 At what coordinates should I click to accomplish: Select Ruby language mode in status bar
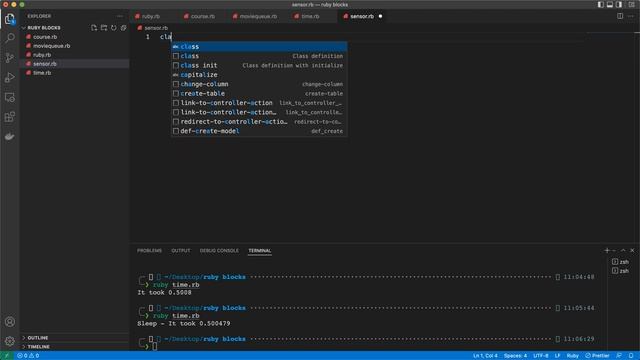tap(573, 356)
